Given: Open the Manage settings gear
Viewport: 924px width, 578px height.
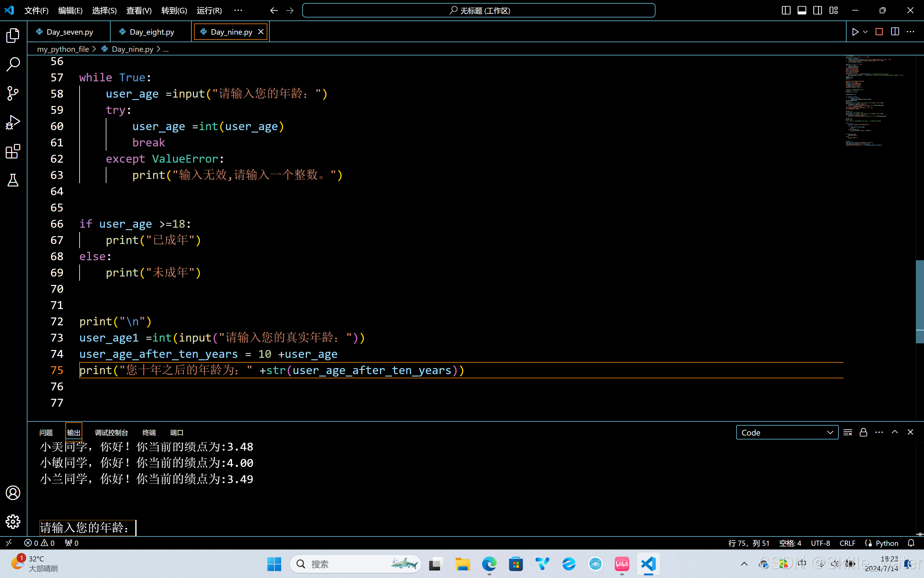Looking at the screenshot, I should tap(13, 521).
